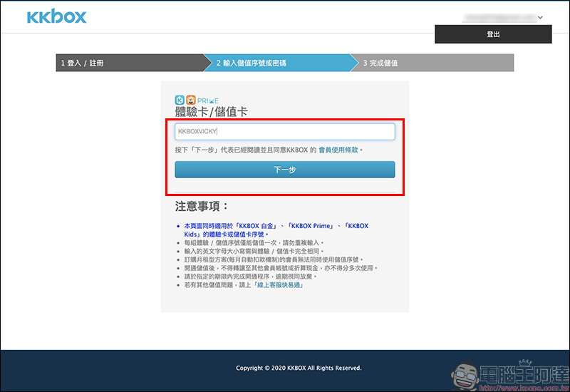Expand the account dropdown chevron
Viewport: 570px width, 392px height.
tap(541, 17)
